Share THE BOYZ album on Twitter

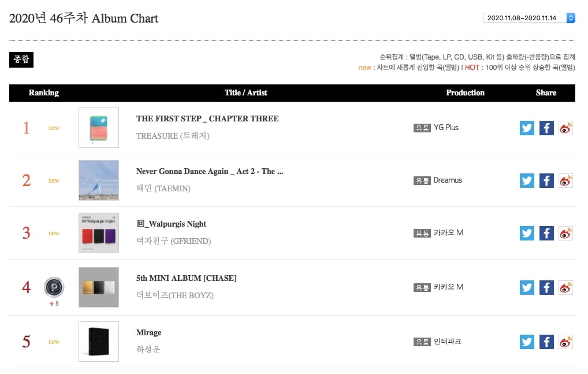pos(527,287)
